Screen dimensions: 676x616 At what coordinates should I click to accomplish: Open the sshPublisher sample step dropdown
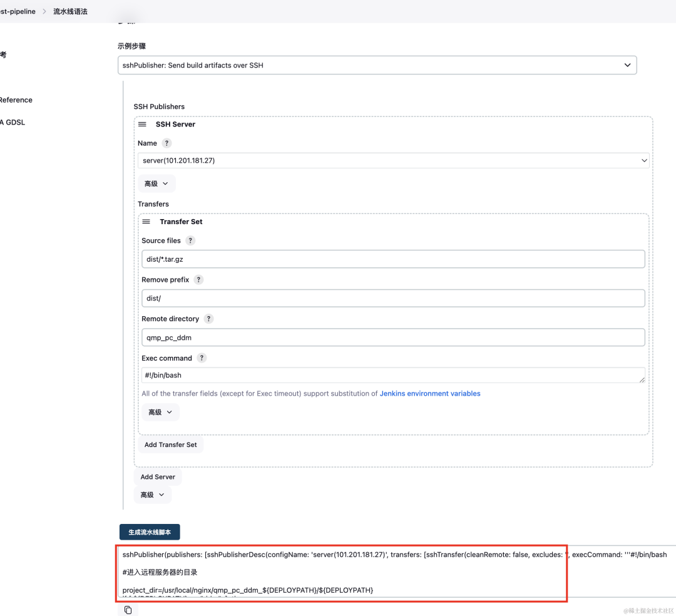(377, 65)
